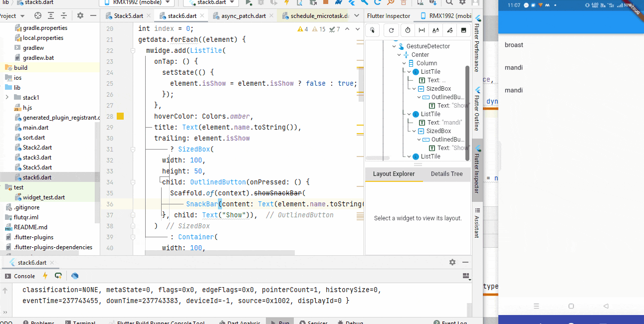644x324 pixels.
Task: Click the amber color swatch in gutter
Action: 120,116
